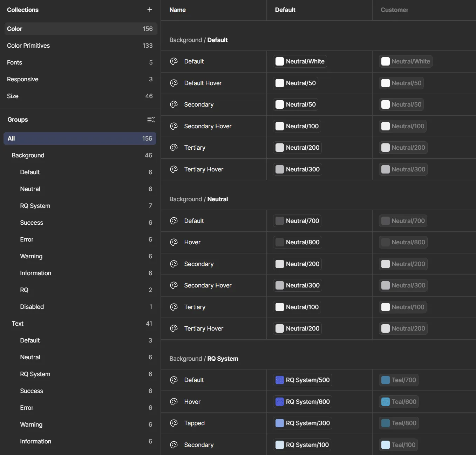Select the All group

(80, 138)
